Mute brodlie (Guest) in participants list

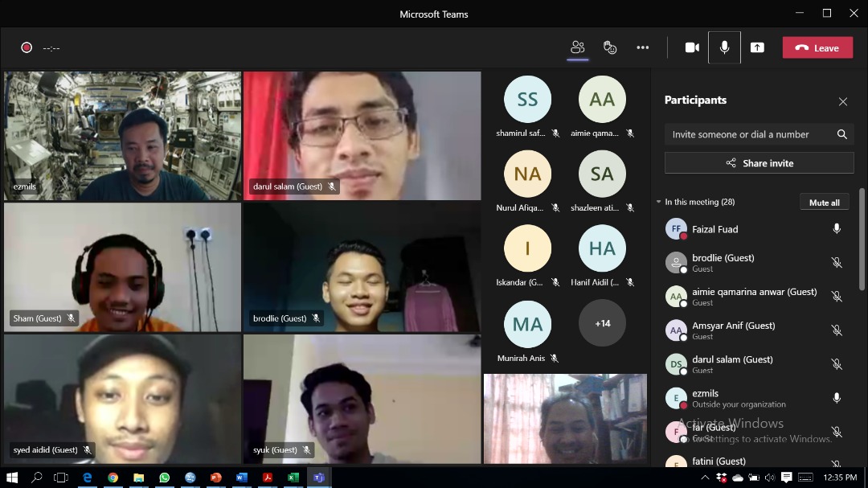pos(836,263)
